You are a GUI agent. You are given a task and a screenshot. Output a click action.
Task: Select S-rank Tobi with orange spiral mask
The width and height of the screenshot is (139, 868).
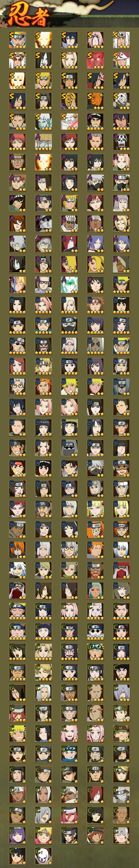(95, 101)
